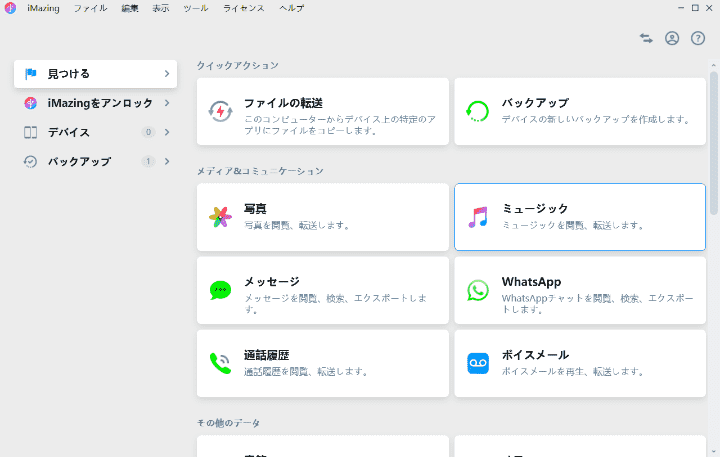The height and width of the screenshot is (457, 720).
Task: Expand the sidebar バックアップ row chevron
Action: tap(167, 162)
